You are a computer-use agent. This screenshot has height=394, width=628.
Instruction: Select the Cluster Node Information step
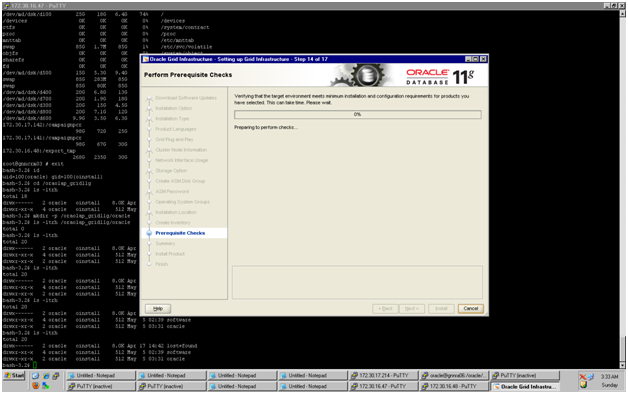coord(181,150)
